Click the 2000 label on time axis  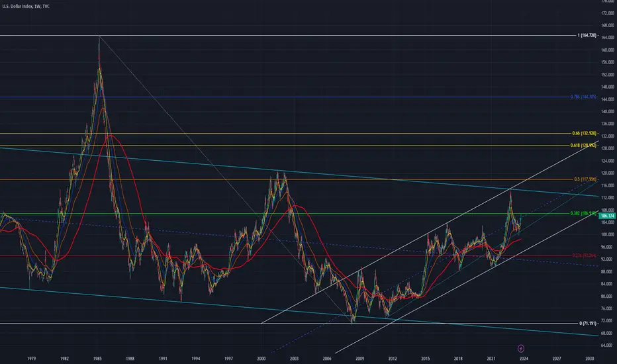pyautogui.click(x=261, y=359)
